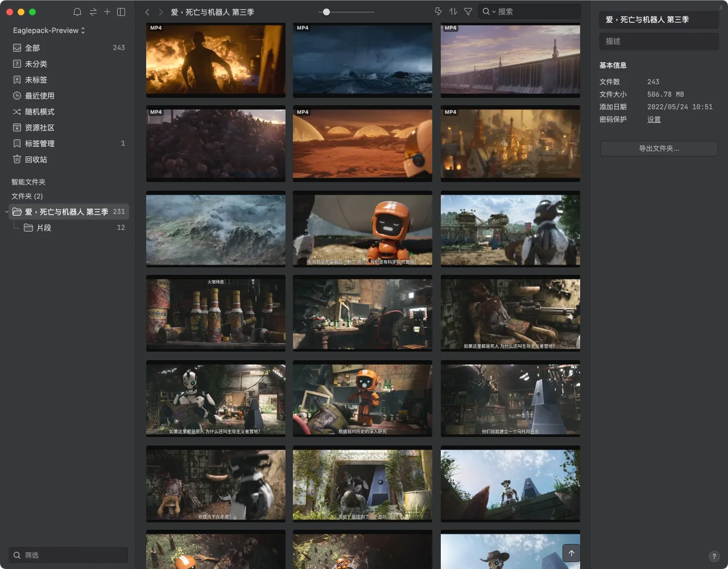Click the switch library arrows icon
Image resolution: width=728 pixels, height=569 pixels.
pos(93,12)
